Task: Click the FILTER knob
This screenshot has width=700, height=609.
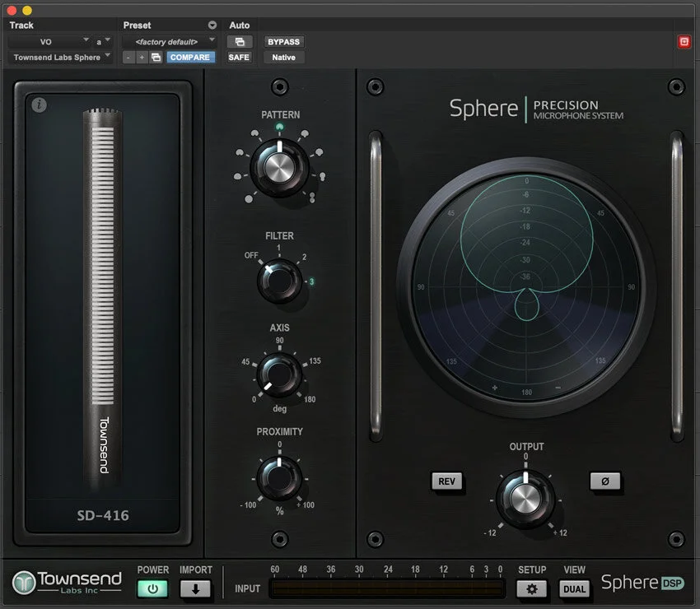Action: 279,282
